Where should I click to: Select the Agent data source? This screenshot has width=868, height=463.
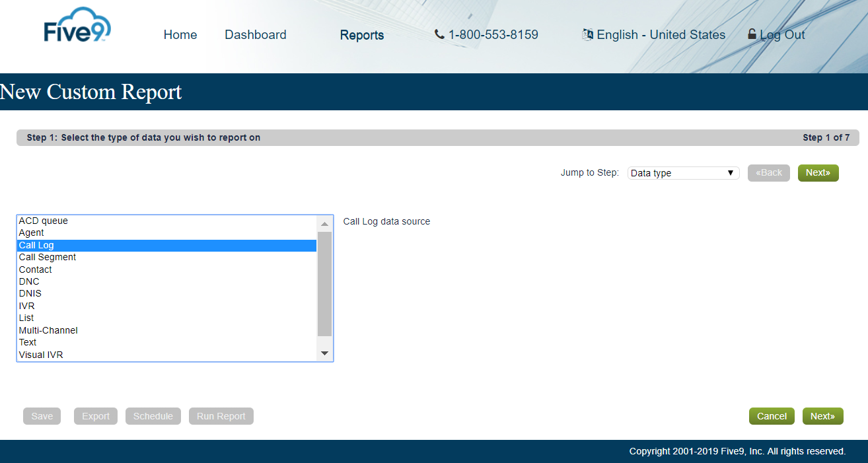[31, 232]
